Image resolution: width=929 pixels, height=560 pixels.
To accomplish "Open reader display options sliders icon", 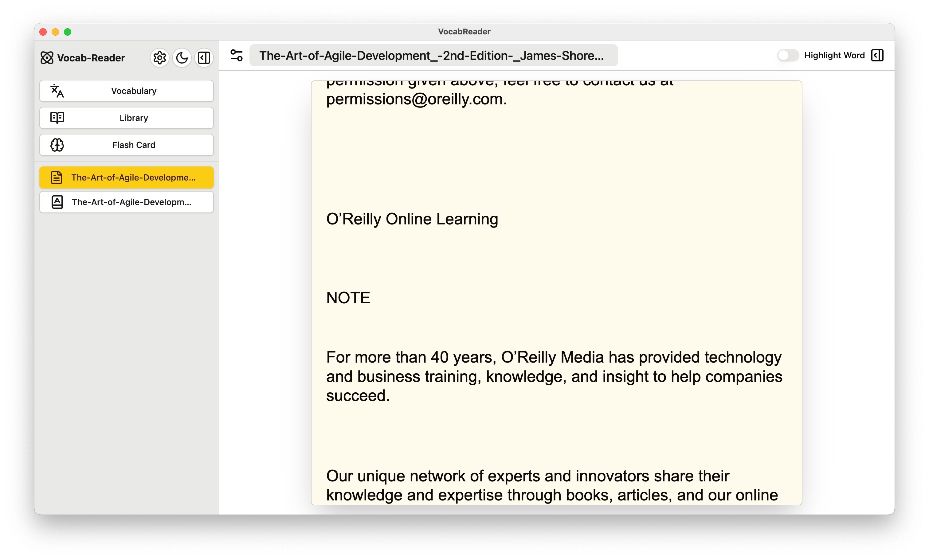I will pyautogui.click(x=237, y=55).
